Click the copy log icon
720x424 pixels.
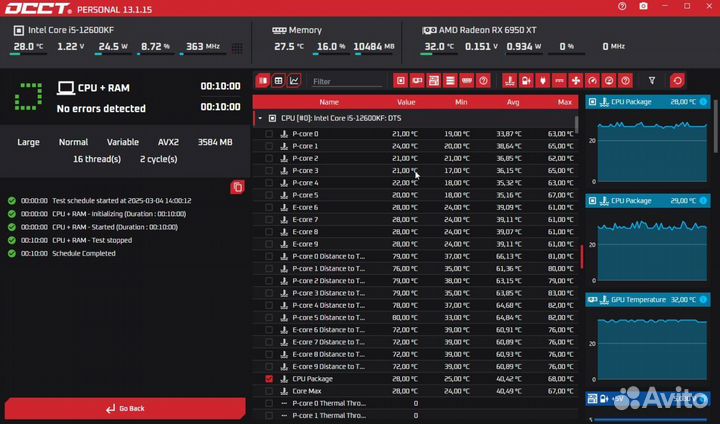pyautogui.click(x=237, y=187)
